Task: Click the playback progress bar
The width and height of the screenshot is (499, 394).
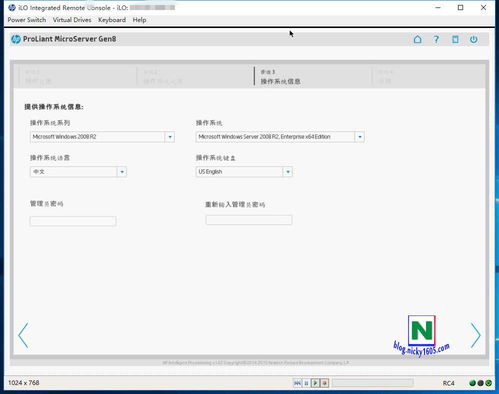Action: (373, 383)
